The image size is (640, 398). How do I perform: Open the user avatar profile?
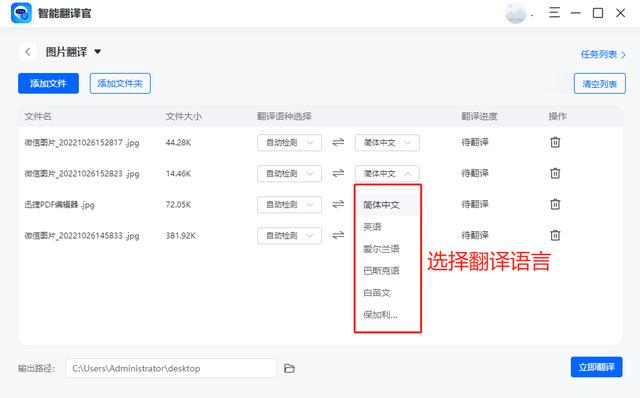(516, 13)
